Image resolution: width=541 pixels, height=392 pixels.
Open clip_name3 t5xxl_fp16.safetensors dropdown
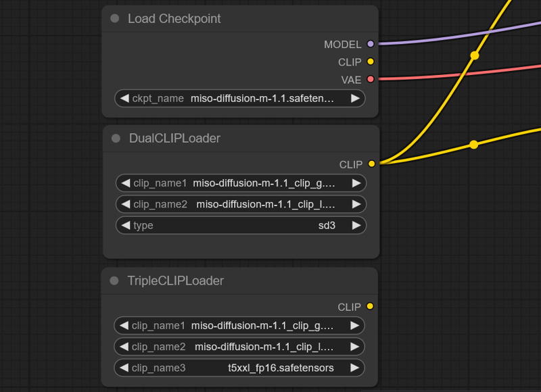(239, 368)
